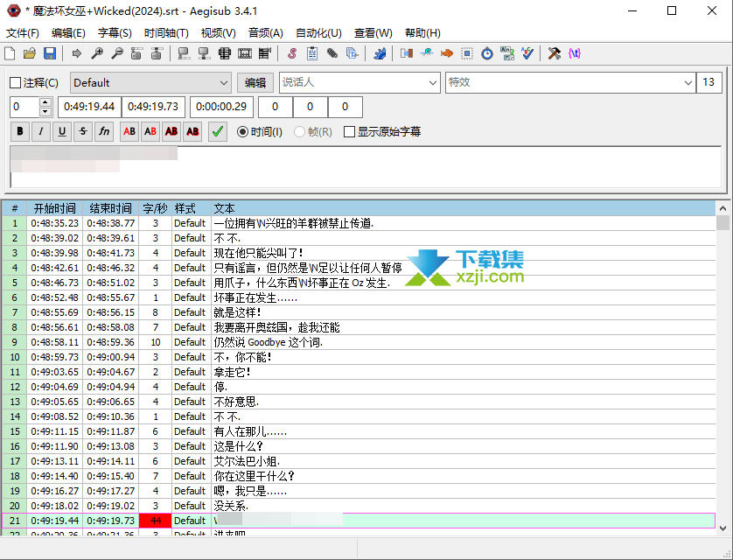Pick outline color with third AB button
Viewport: 733px width, 560px height.
coord(171,132)
